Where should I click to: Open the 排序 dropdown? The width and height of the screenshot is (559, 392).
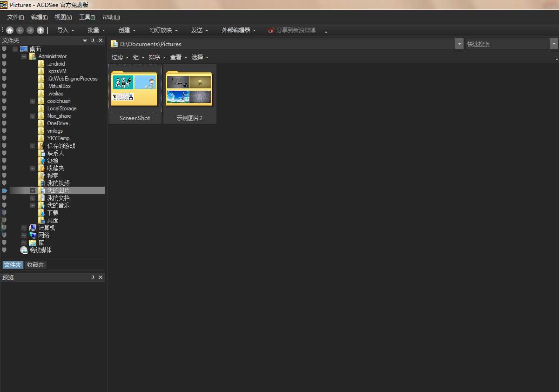[157, 57]
